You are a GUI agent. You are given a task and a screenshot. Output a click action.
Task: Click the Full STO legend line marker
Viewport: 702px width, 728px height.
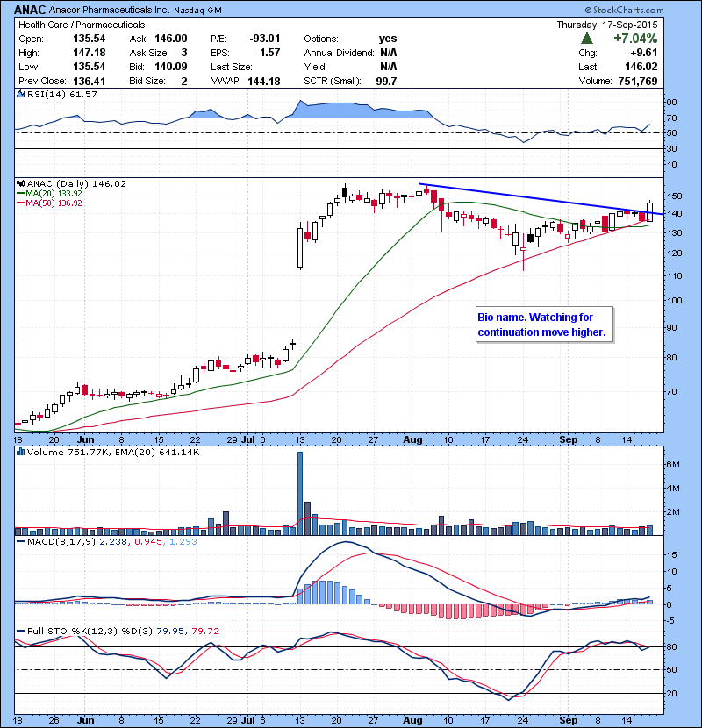[x=20, y=631]
